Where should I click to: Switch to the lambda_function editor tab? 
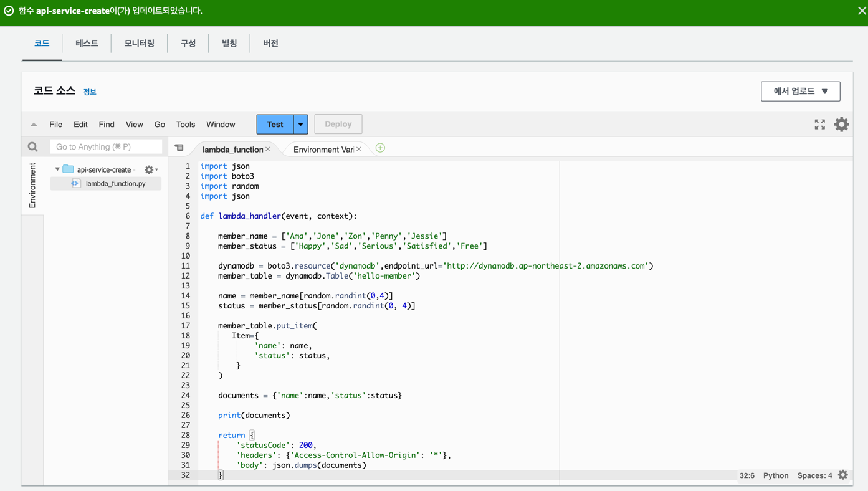point(232,150)
